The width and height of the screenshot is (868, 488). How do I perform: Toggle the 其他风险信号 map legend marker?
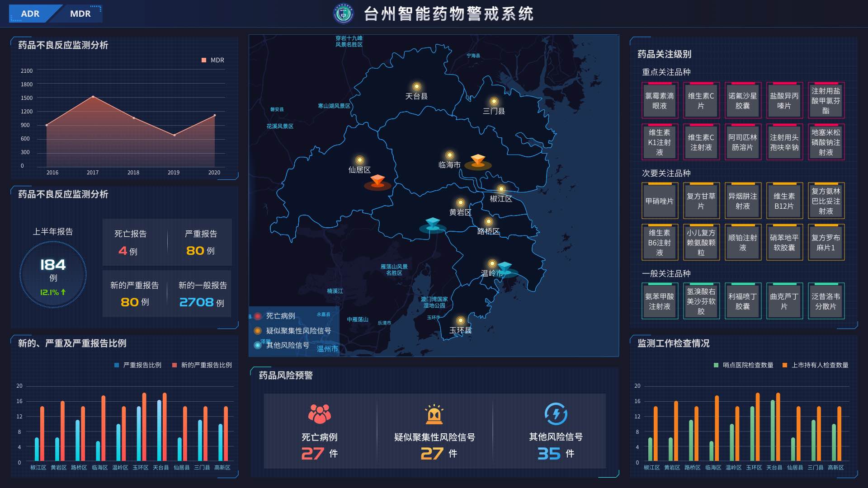pos(258,345)
